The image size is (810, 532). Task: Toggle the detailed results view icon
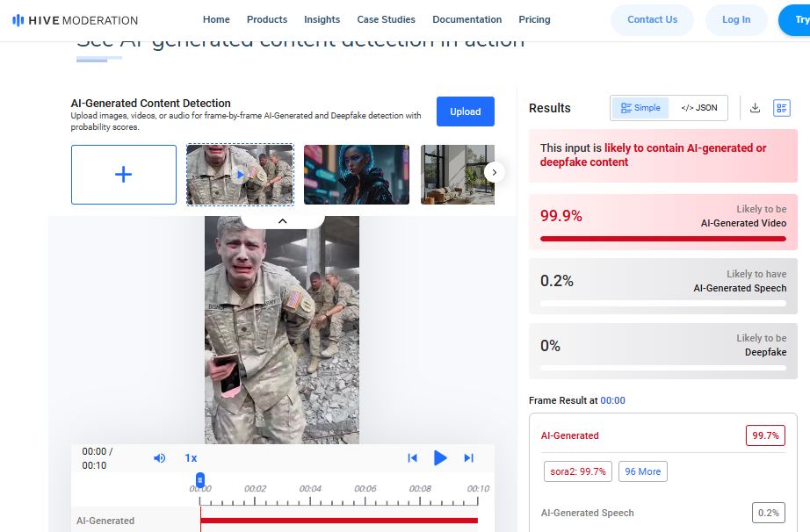pyautogui.click(x=781, y=108)
